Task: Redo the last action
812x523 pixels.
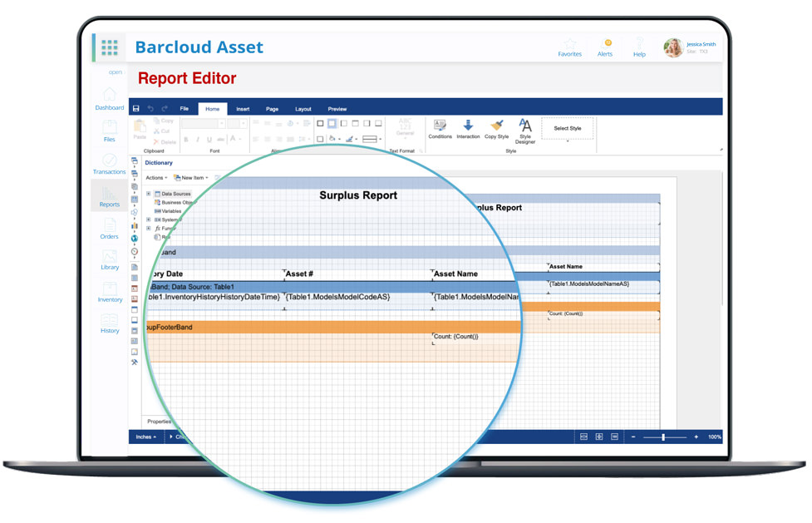Action: 165,108
